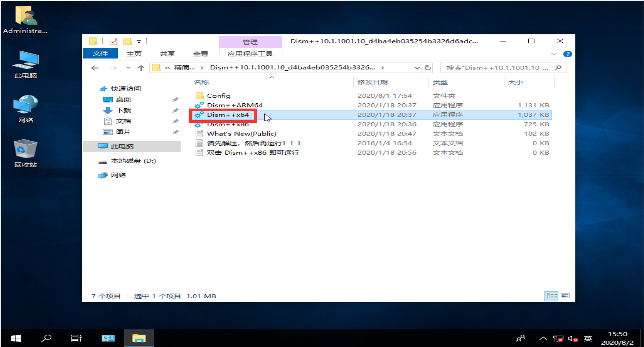644x347 pixels.
Task: Open taskbar search magnifier
Action: click(46, 338)
